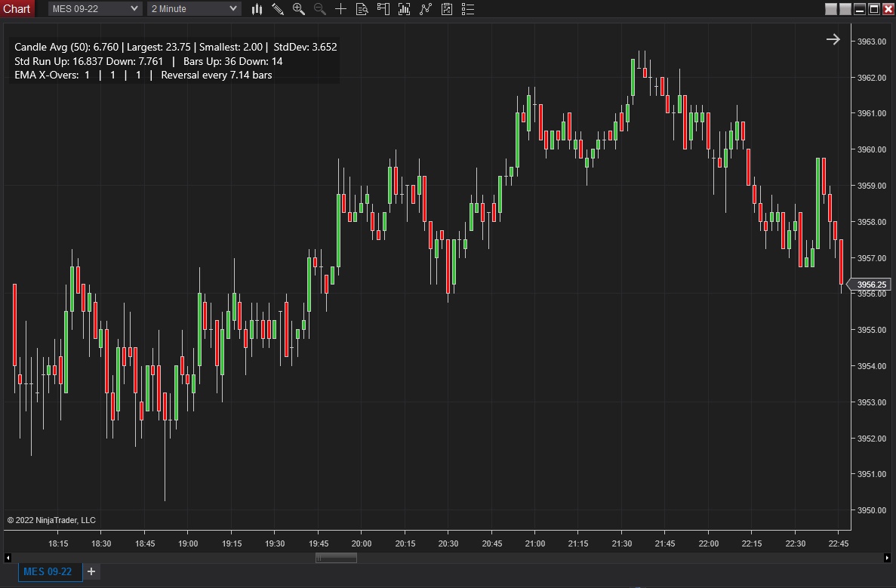The height and width of the screenshot is (588, 896).
Task: Open the Strategies clipboard icon
Action: [x=447, y=8]
